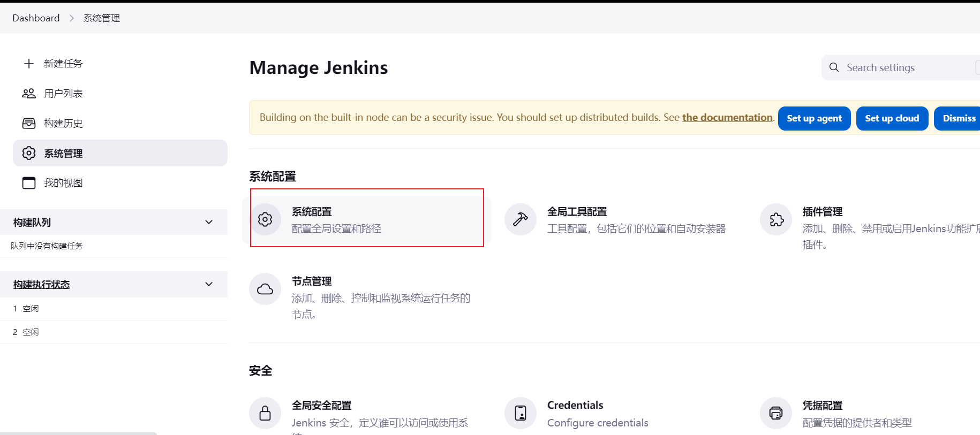
Task: Click the lock icon of 全局安全配置
Action: coord(265,413)
